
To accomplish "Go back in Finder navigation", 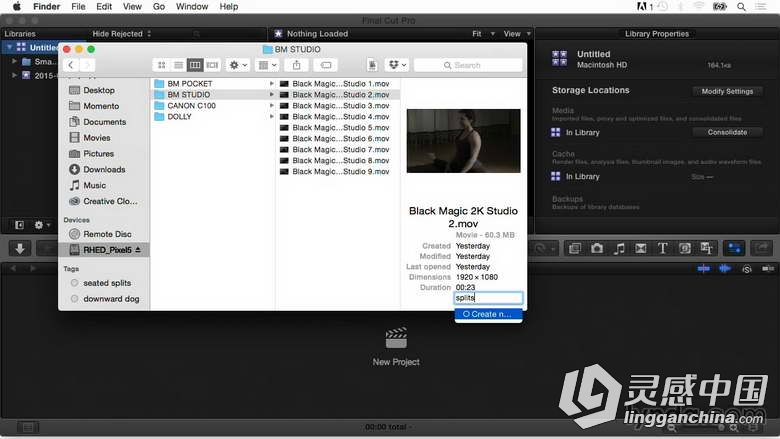I will [x=71, y=65].
